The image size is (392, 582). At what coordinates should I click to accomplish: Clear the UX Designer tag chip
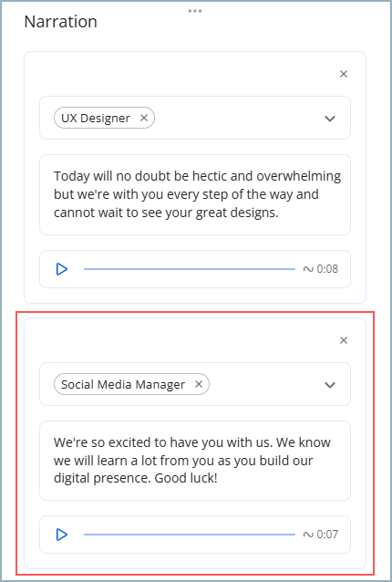pyautogui.click(x=144, y=118)
